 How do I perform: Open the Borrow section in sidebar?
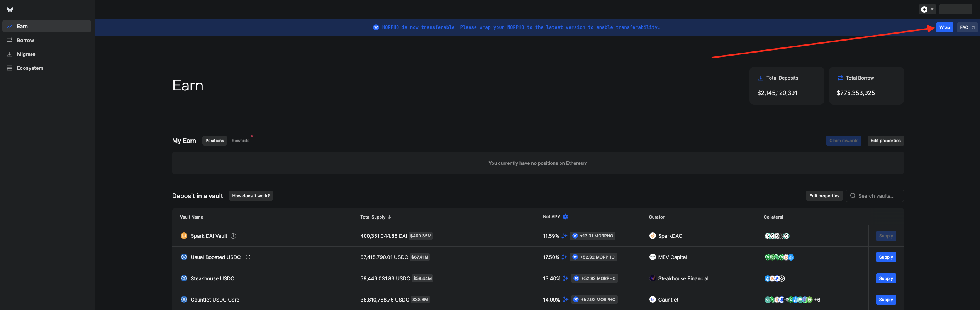click(47, 40)
